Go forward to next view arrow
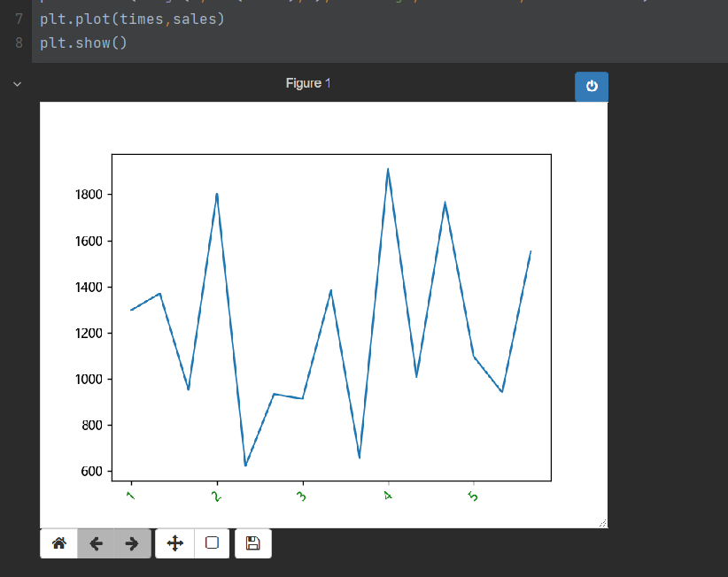Viewport: 728px width, 577px height. (x=132, y=543)
